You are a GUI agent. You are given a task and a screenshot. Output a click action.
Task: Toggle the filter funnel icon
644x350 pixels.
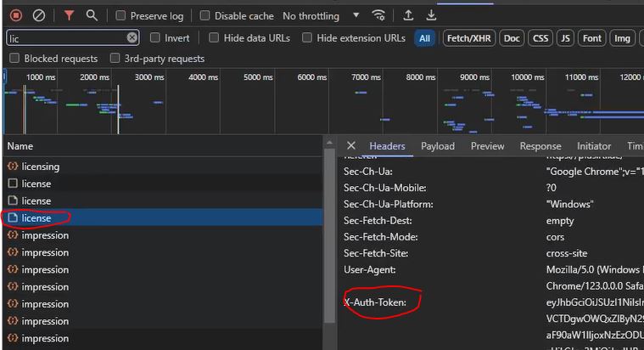[69, 15]
